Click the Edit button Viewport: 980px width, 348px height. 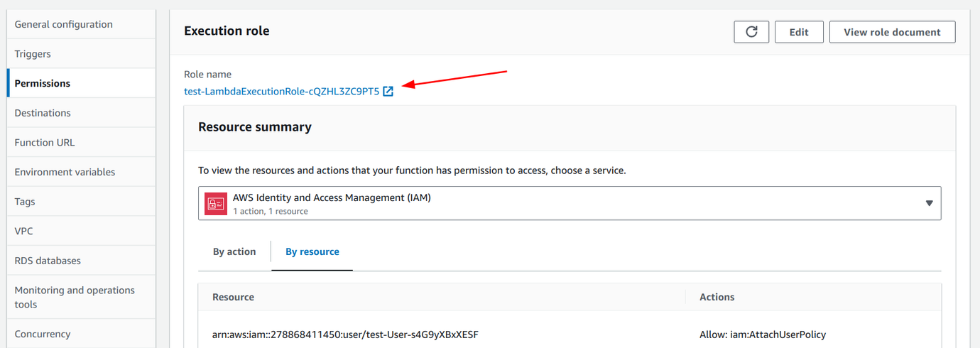(799, 32)
